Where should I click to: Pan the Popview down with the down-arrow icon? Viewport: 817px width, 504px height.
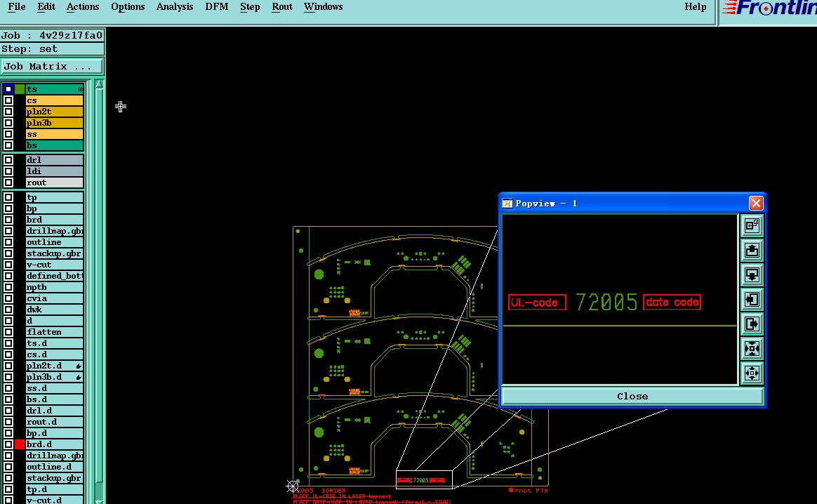751,274
